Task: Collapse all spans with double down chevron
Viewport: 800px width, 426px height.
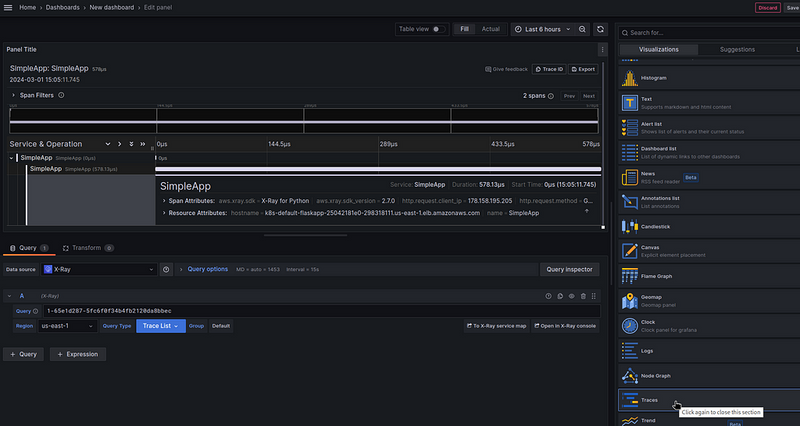Action: (131, 144)
